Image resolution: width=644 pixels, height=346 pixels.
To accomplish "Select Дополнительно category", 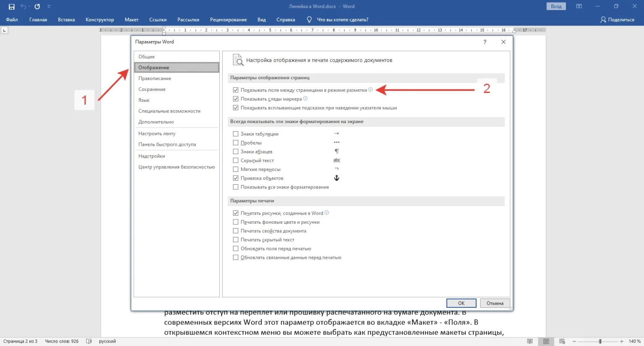I will (x=177, y=122).
